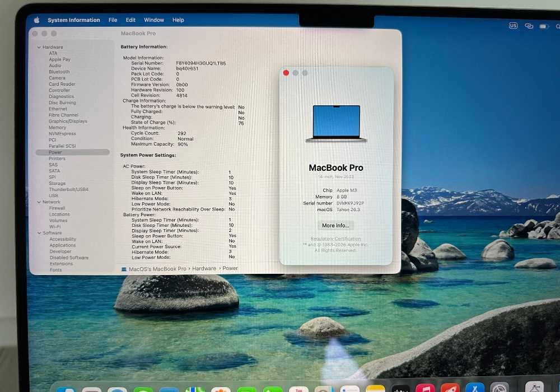Open the App Store from the Dock

(x=475, y=388)
